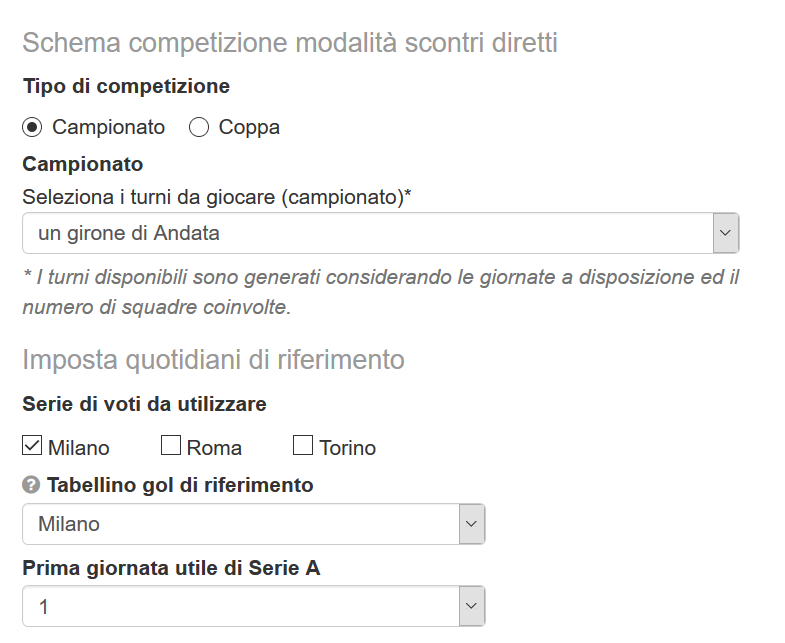
Task: Click the arrow on the Tabellino Milano select
Action: [x=472, y=523]
